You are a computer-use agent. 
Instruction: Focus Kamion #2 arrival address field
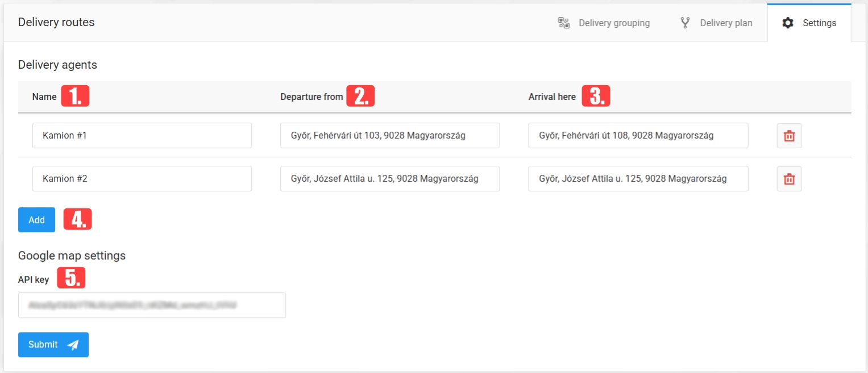pos(638,179)
